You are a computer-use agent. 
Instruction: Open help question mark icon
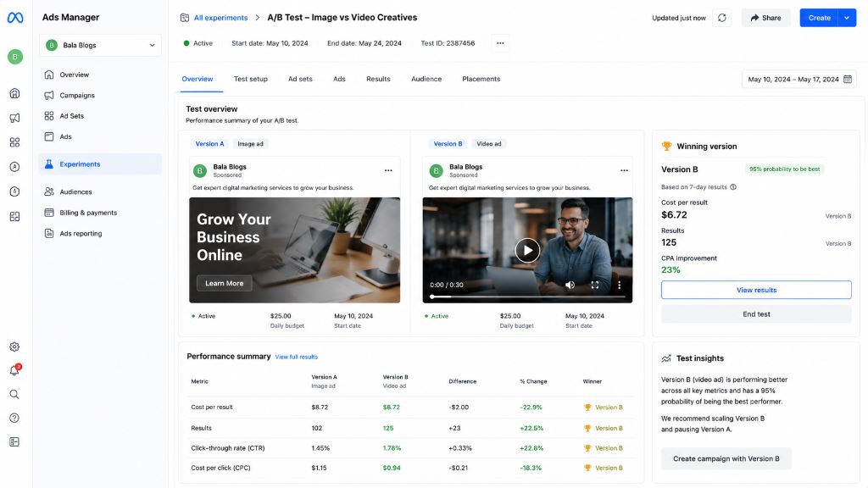[x=14, y=418]
